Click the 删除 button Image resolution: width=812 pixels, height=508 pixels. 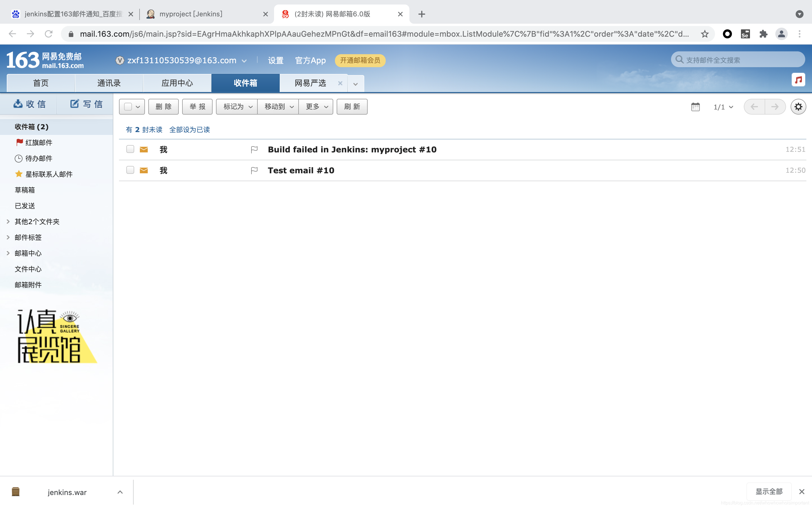tap(164, 107)
